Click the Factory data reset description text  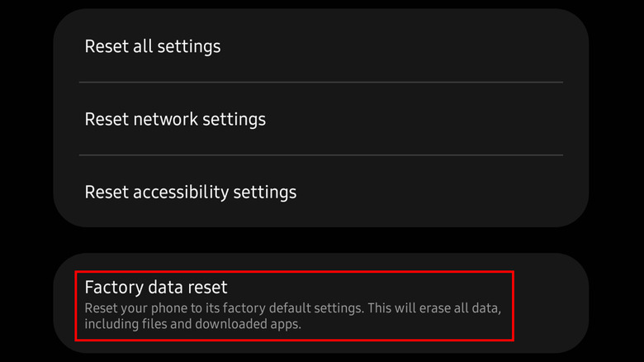pyautogui.click(x=294, y=317)
